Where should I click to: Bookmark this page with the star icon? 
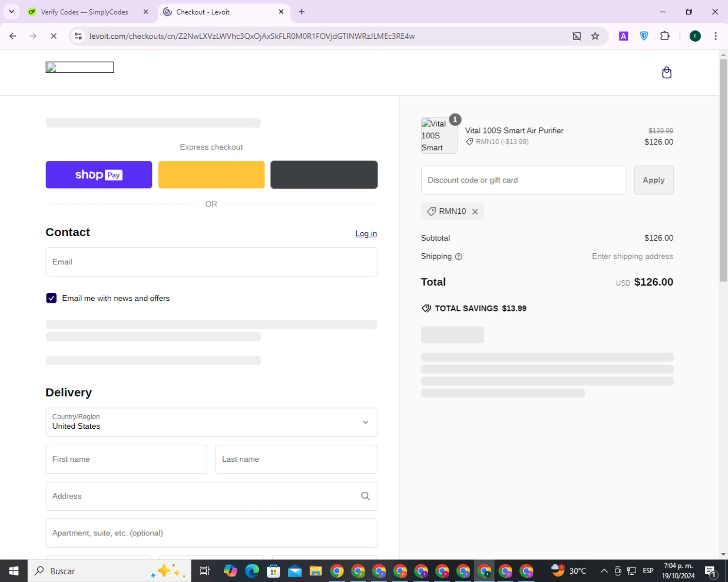coord(595,36)
